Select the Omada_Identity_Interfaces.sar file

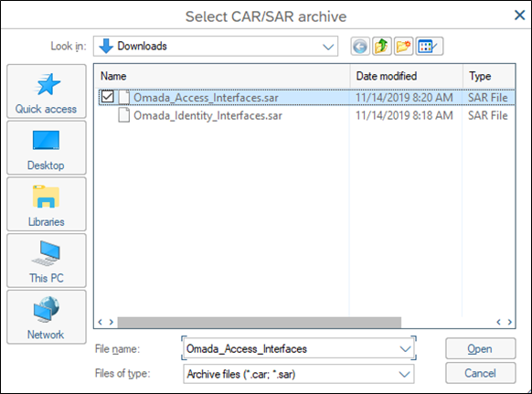pyautogui.click(x=207, y=115)
